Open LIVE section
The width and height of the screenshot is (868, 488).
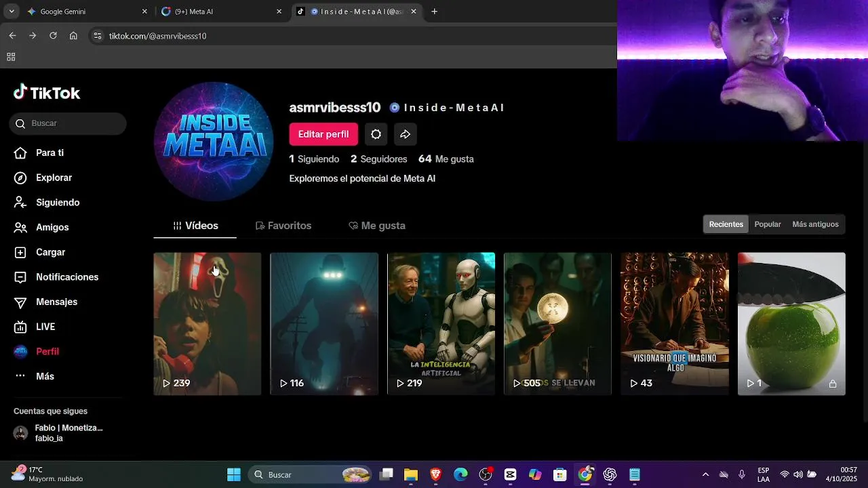point(35,327)
